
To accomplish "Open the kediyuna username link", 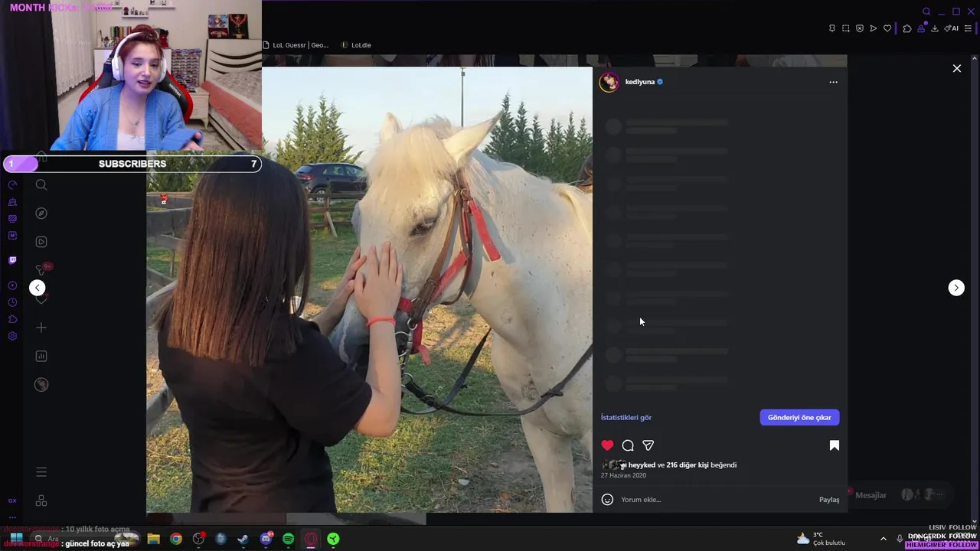I will pyautogui.click(x=640, y=82).
